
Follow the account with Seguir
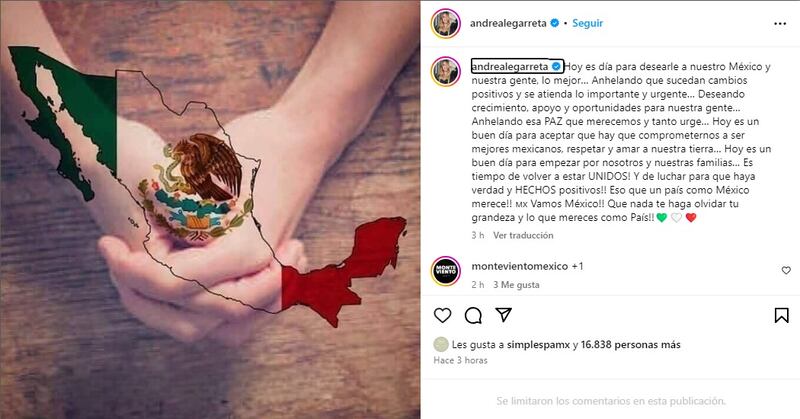click(x=587, y=23)
